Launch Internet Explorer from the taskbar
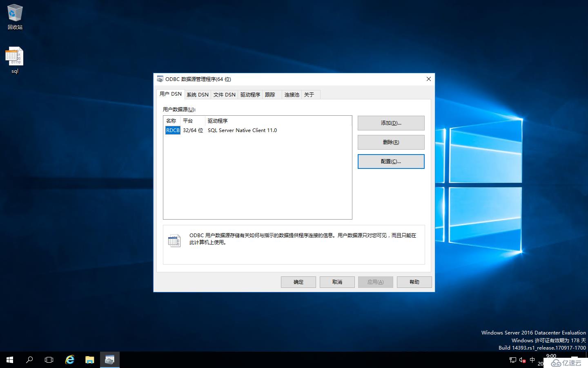588x368 pixels. pyautogui.click(x=70, y=360)
